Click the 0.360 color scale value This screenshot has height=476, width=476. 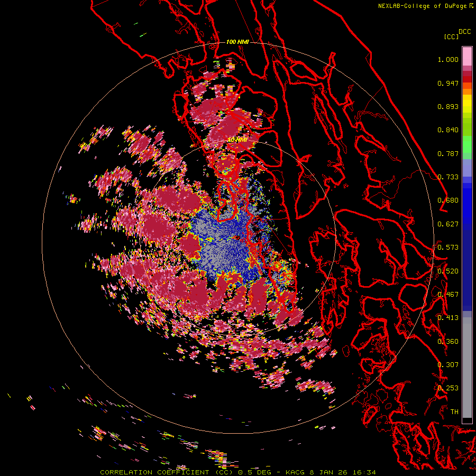coord(448,342)
